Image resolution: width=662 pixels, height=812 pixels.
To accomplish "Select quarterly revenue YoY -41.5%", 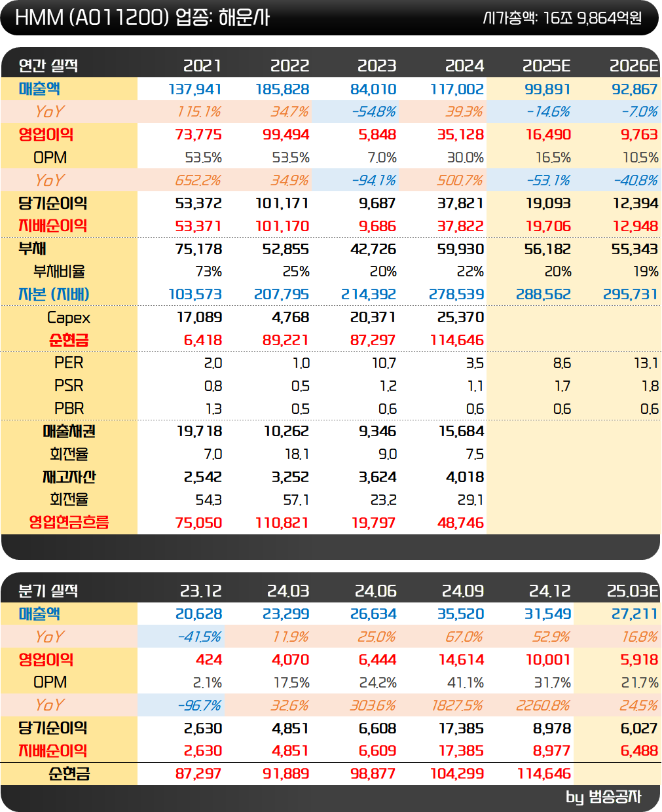I will (199, 637).
